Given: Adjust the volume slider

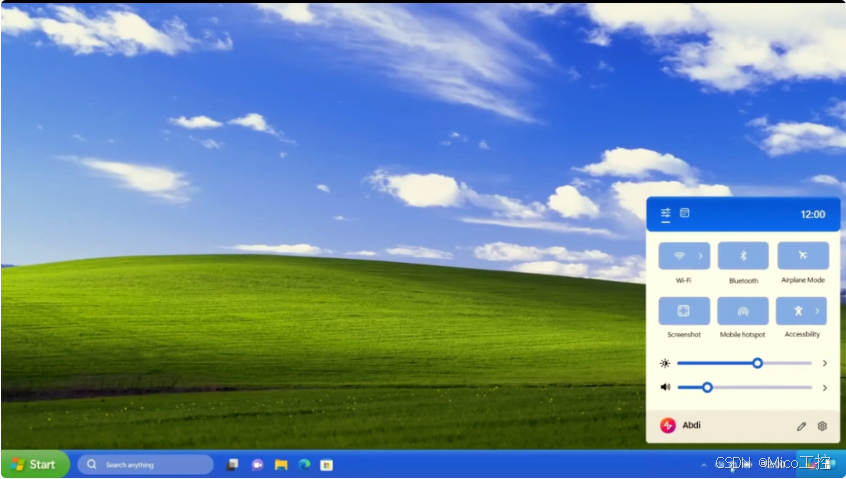Looking at the screenshot, I should click(745, 387).
